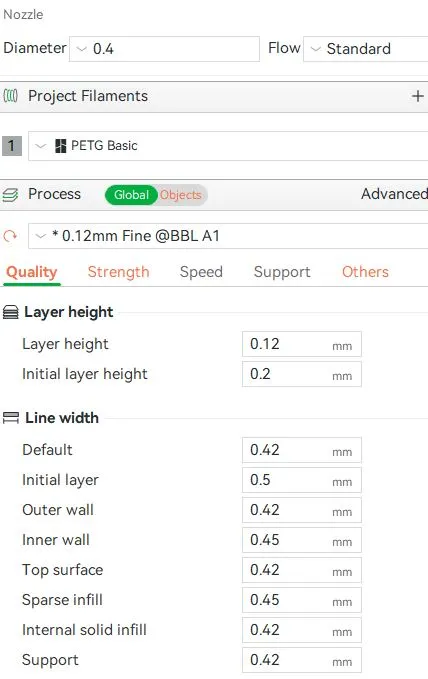
Task: Click the PETG Basic Bambu brand icon
Action: tap(61, 146)
